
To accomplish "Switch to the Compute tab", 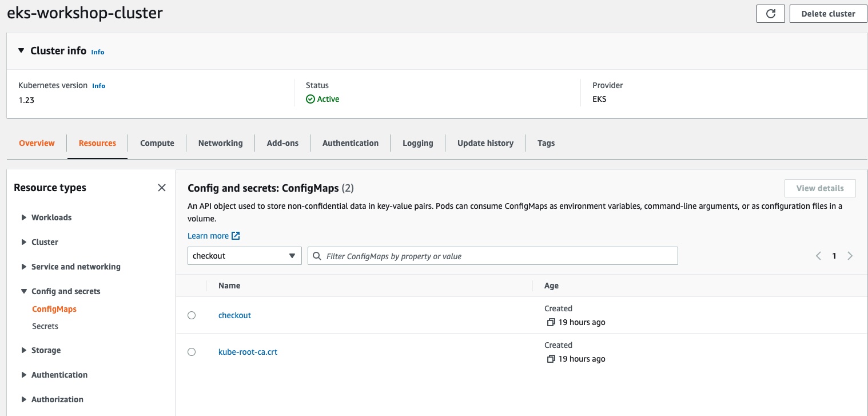I will (x=157, y=143).
